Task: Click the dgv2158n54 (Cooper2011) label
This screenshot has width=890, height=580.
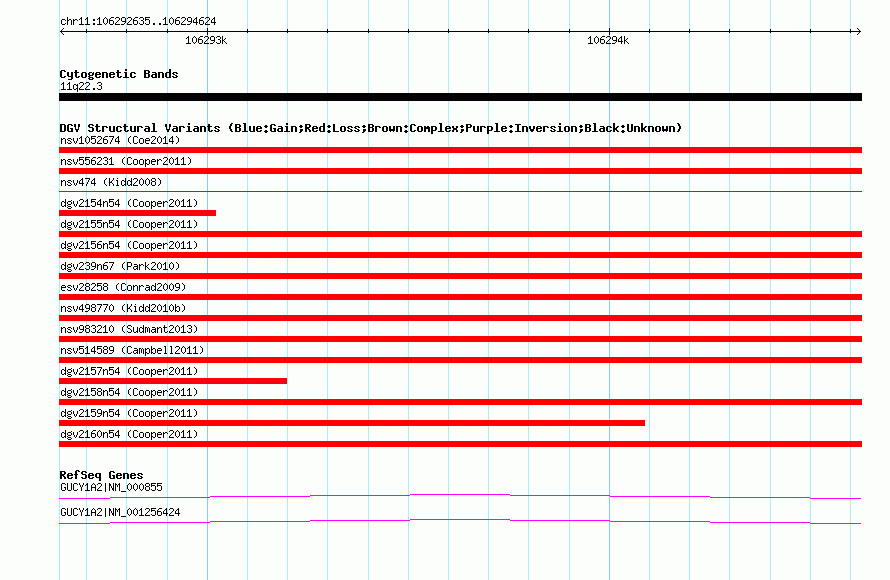Action: 129,392
